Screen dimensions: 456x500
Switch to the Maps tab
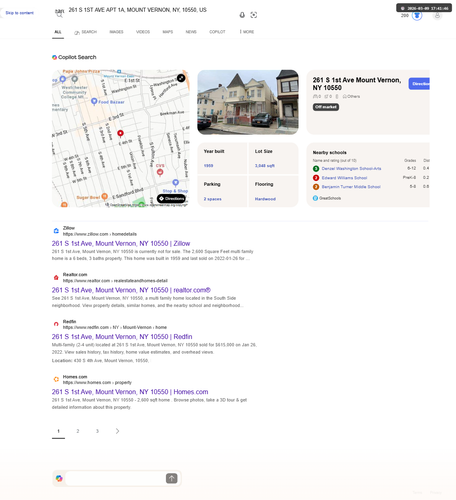point(168,32)
